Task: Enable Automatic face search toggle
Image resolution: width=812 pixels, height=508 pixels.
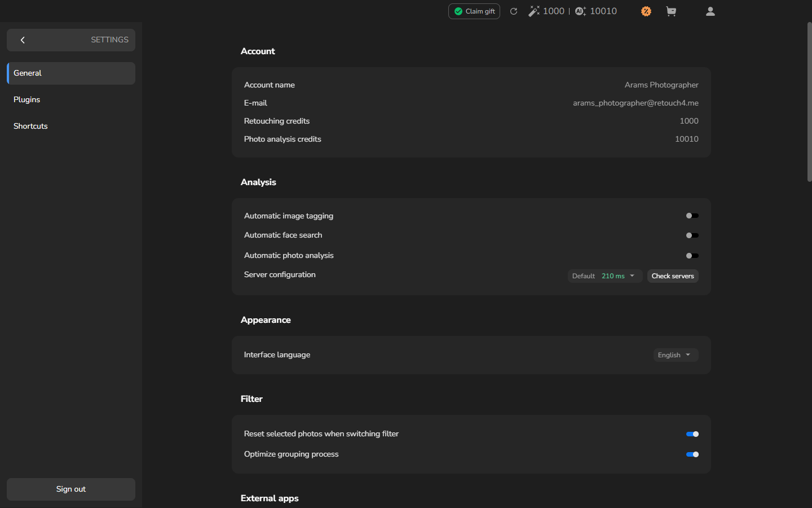Action: click(x=692, y=235)
